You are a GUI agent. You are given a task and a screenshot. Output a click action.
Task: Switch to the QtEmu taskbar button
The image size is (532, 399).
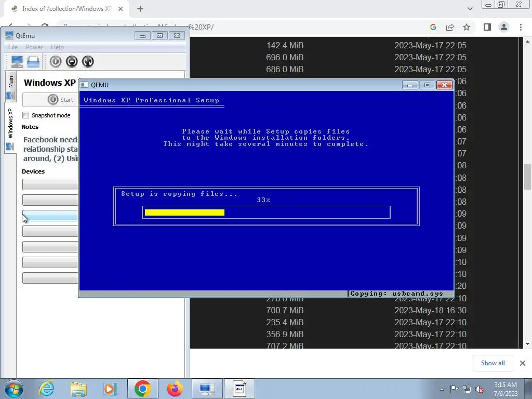[207, 389]
